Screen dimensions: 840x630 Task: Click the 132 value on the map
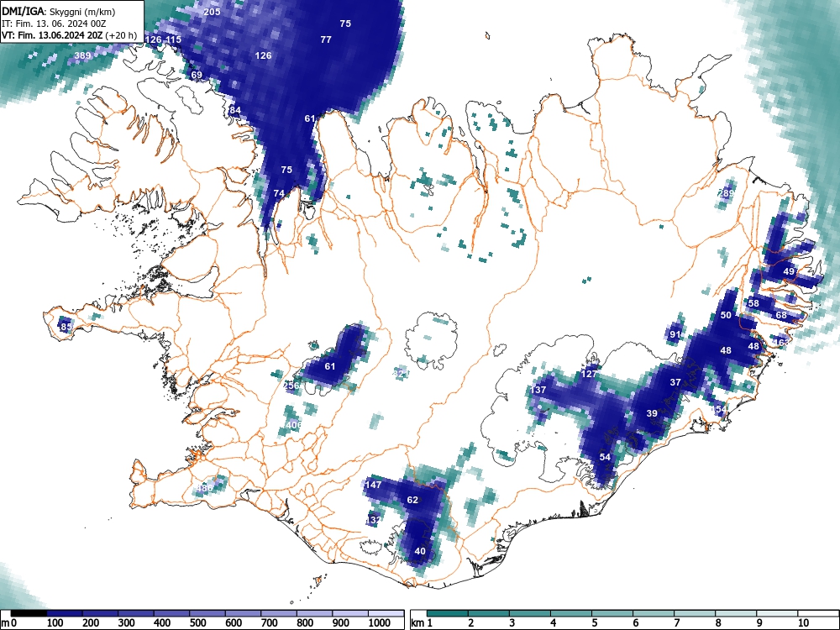[x=374, y=520]
